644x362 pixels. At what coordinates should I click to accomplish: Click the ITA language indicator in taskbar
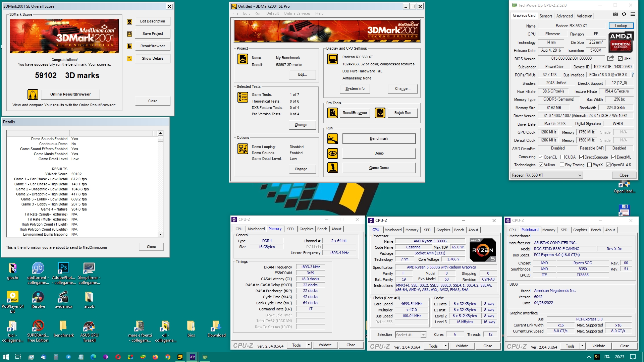click(607, 357)
